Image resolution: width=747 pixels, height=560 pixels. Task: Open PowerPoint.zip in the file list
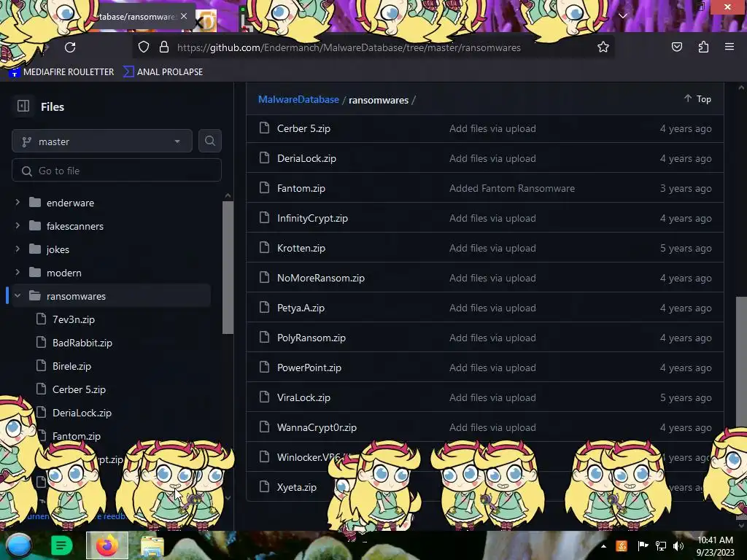pyautogui.click(x=309, y=367)
